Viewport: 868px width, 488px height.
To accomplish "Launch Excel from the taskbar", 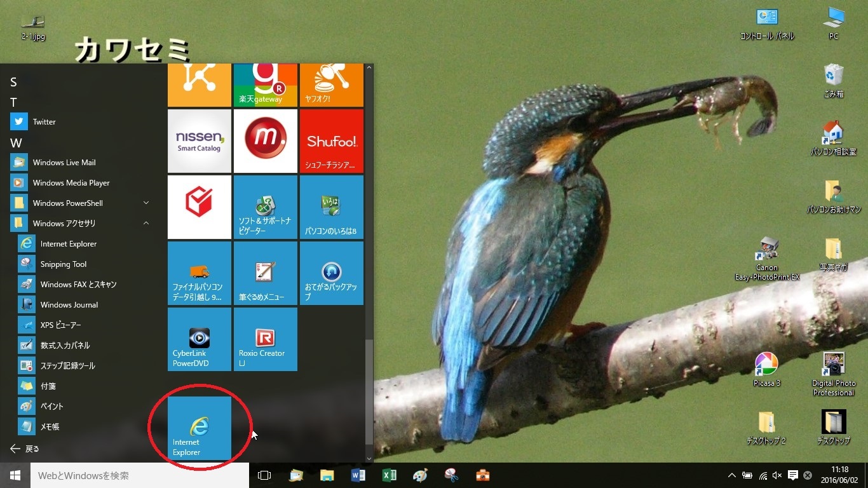I will click(x=390, y=475).
